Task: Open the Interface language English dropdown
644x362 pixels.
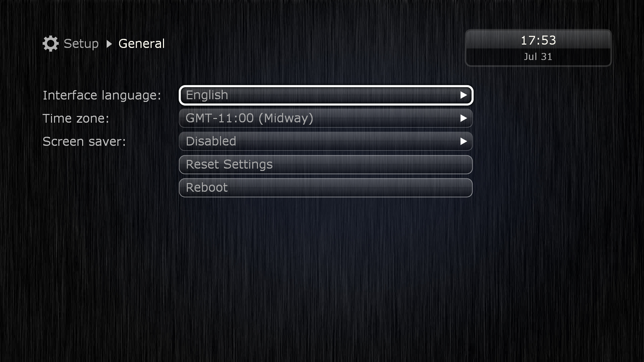Action: pyautogui.click(x=326, y=95)
